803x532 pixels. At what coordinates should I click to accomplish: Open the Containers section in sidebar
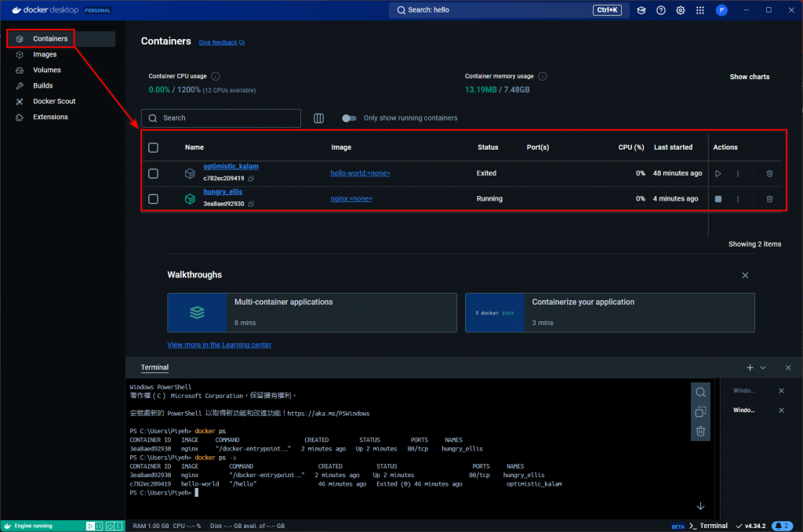tap(61, 39)
